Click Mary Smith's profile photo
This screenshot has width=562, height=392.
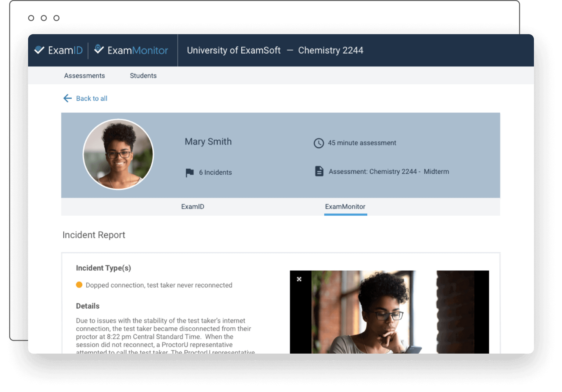point(118,154)
